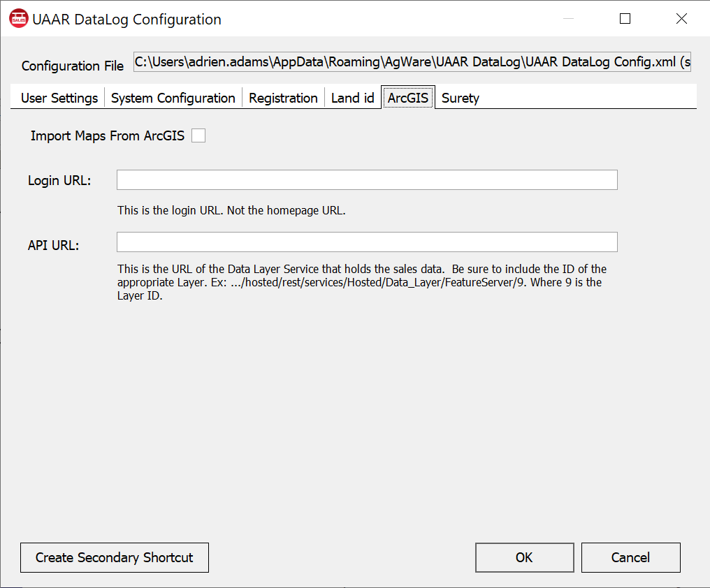Click the 'Login URL:' label
710x588 pixels.
[59, 180]
